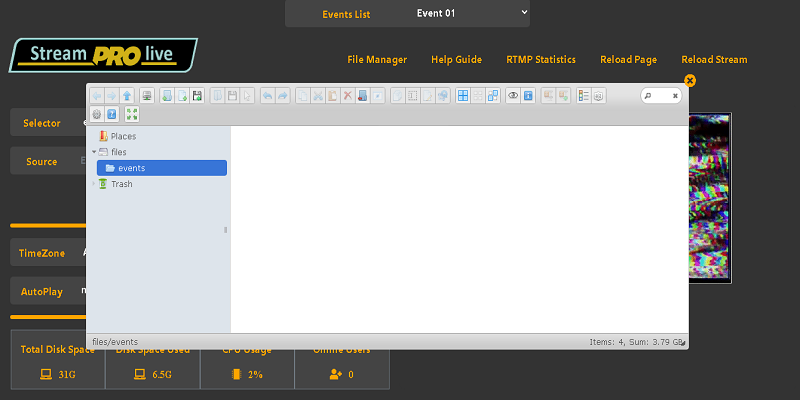
Task: Open file manager settings gear icon
Action: coord(97,114)
